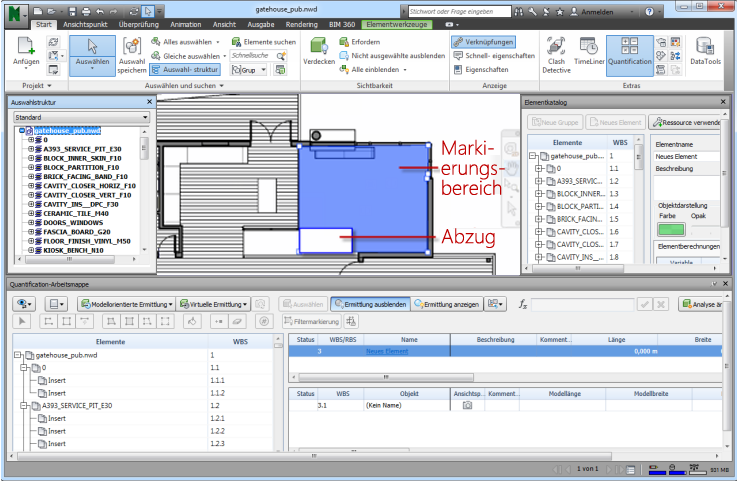Select the arrow pointer tool in Quantification toolbar

pyautogui.click(x=22, y=322)
